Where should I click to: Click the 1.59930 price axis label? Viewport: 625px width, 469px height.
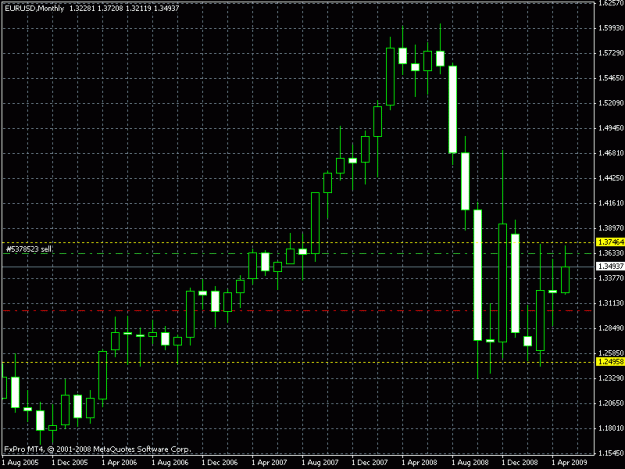click(611, 28)
